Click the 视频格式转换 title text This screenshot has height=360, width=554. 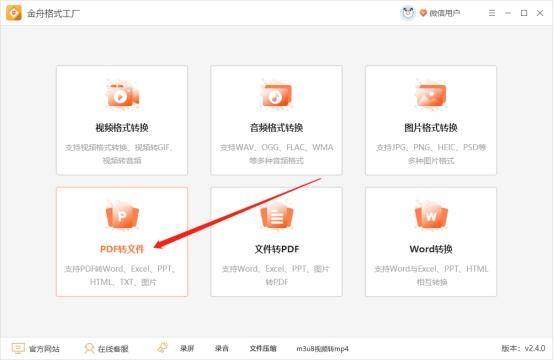[x=122, y=128]
